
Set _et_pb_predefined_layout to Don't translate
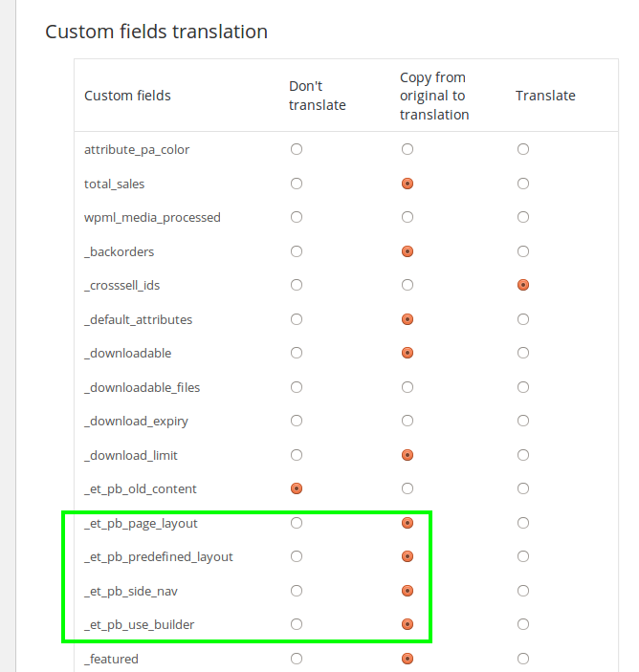pos(297,556)
